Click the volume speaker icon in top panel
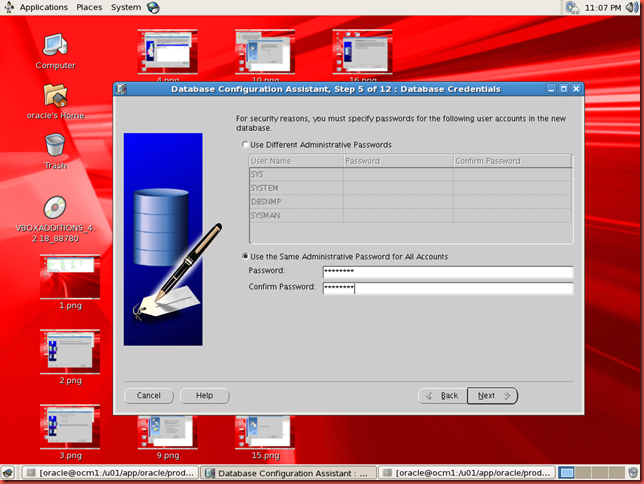Image resolution: width=644 pixels, height=484 pixels. [632, 7]
